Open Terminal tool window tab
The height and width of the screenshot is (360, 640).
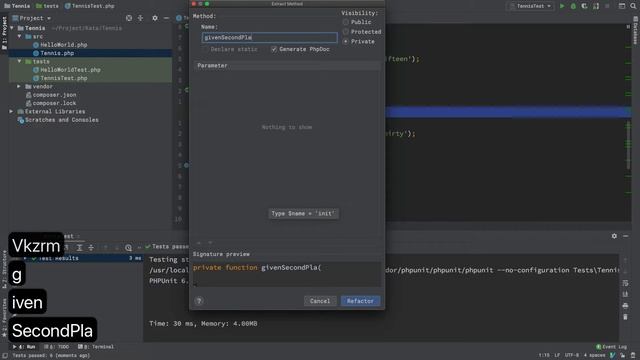[x=96, y=347]
